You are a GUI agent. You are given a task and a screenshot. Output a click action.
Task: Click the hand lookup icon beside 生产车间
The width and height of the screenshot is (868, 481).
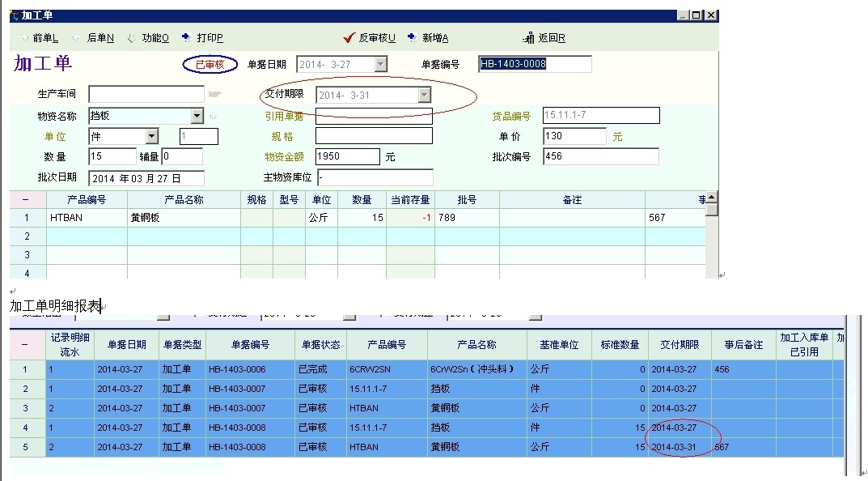tap(214, 95)
